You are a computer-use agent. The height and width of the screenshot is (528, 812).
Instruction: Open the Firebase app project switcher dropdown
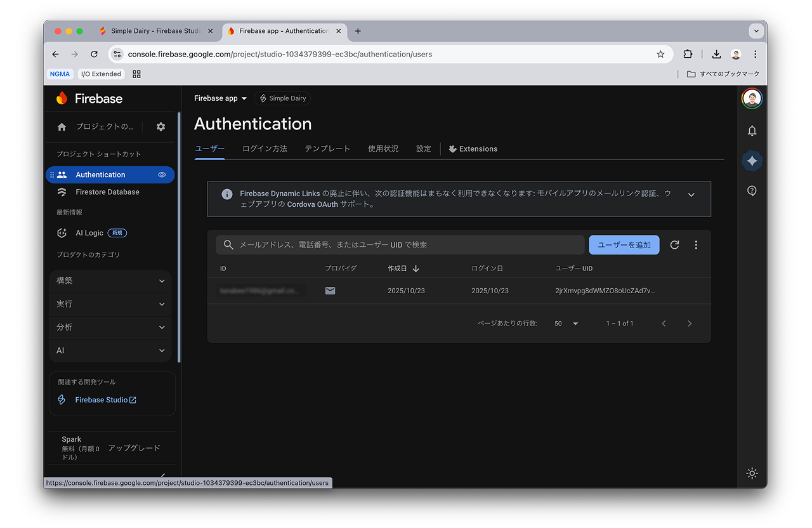[x=220, y=98]
